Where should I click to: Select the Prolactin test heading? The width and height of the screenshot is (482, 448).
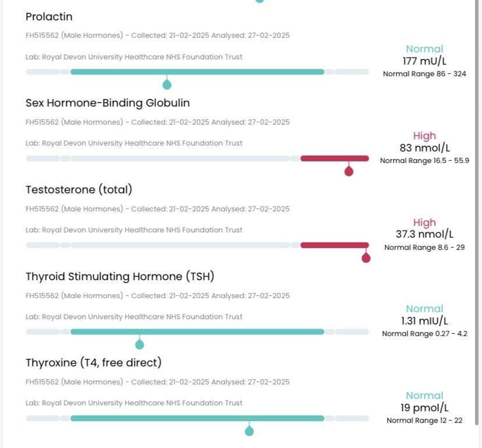pyautogui.click(x=49, y=17)
